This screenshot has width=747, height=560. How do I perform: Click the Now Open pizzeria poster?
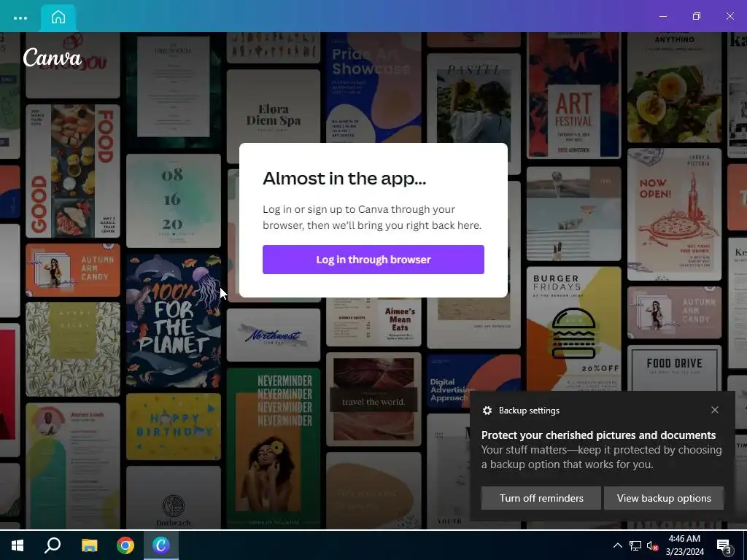(674, 214)
